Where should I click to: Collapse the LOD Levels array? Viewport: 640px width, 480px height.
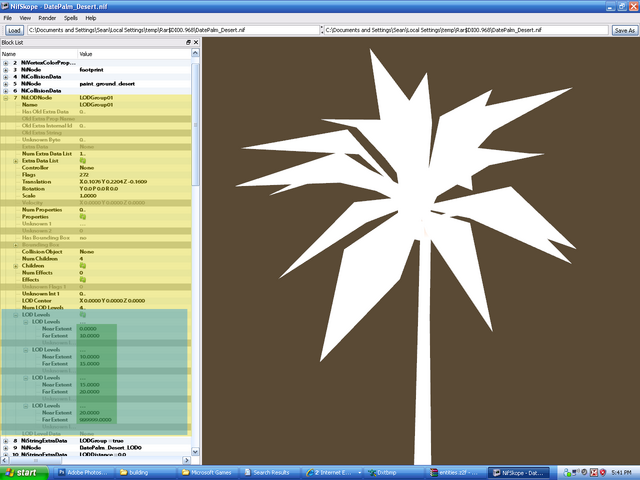[16, 315]
